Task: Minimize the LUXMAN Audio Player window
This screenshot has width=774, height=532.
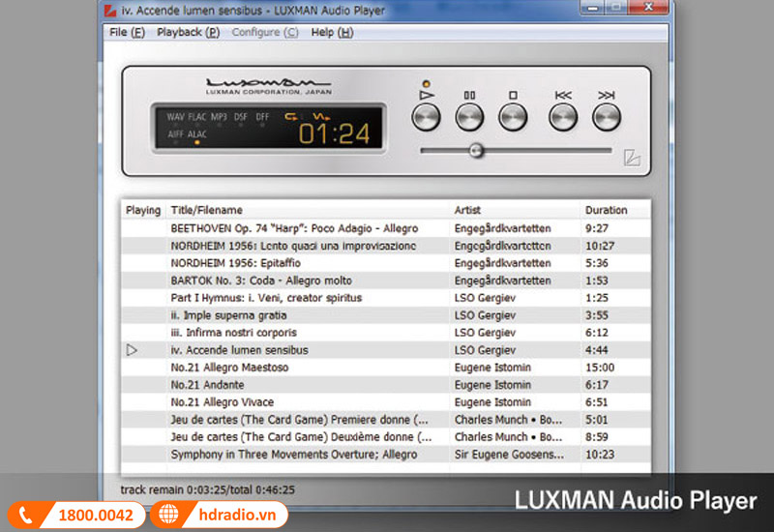Action: [x=593, y=7]
